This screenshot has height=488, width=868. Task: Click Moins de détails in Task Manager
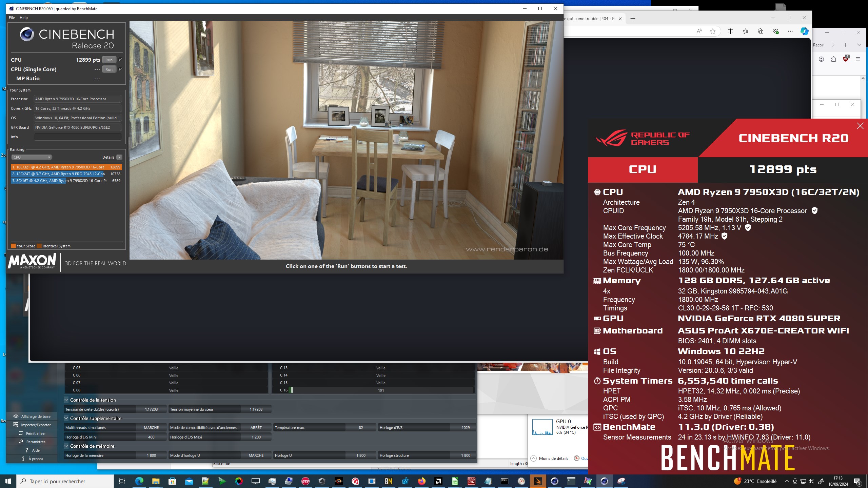[x=550, y=459]
